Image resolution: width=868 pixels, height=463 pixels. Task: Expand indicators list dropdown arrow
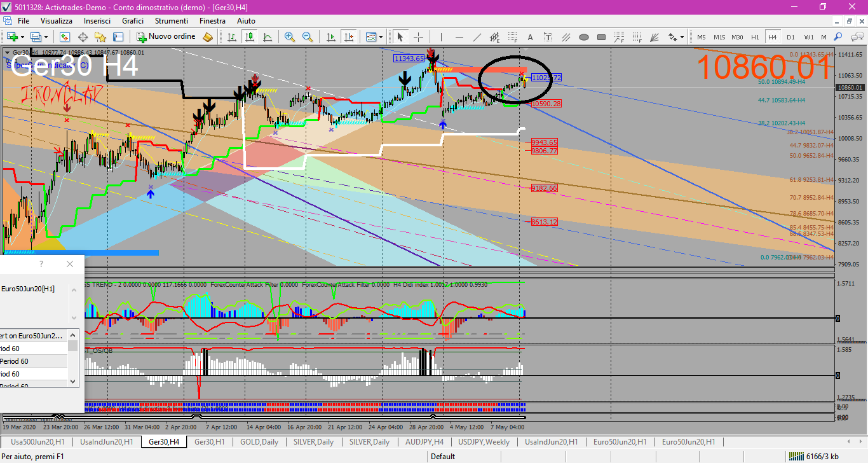coord(380,37)
